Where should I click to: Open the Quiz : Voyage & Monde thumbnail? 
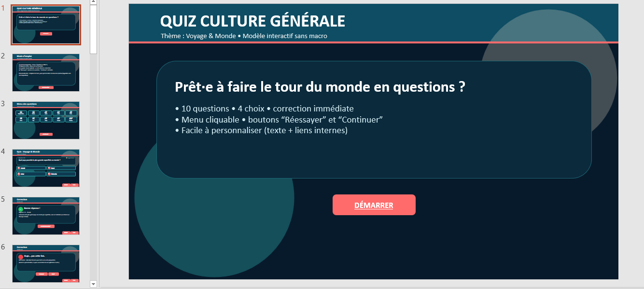46,168
